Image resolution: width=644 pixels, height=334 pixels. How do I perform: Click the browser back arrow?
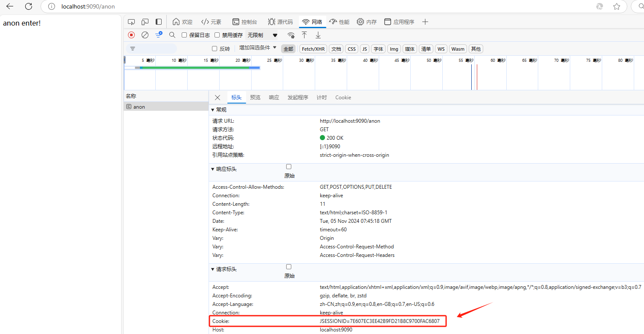[x=10, y=6]
